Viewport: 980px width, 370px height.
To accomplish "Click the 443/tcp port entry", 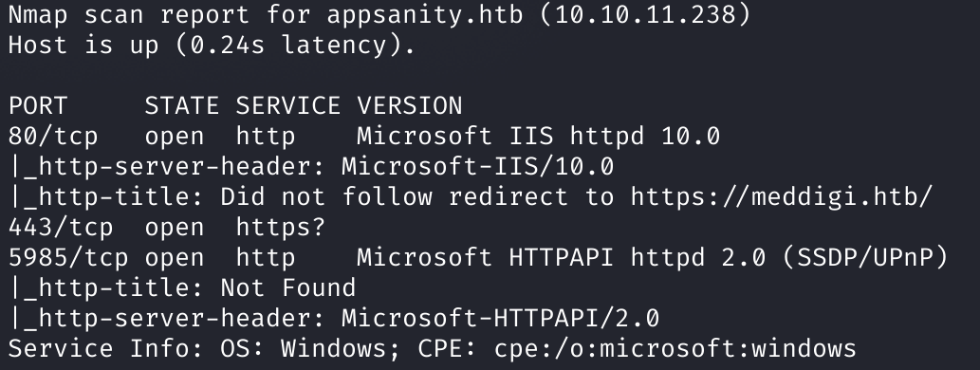I will pyautogui.click(x=61, y=227).
